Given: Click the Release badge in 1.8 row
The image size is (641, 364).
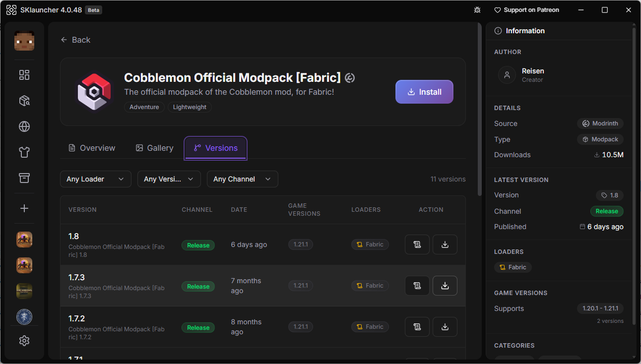Looking at the screenshot, I should (198, 245).
